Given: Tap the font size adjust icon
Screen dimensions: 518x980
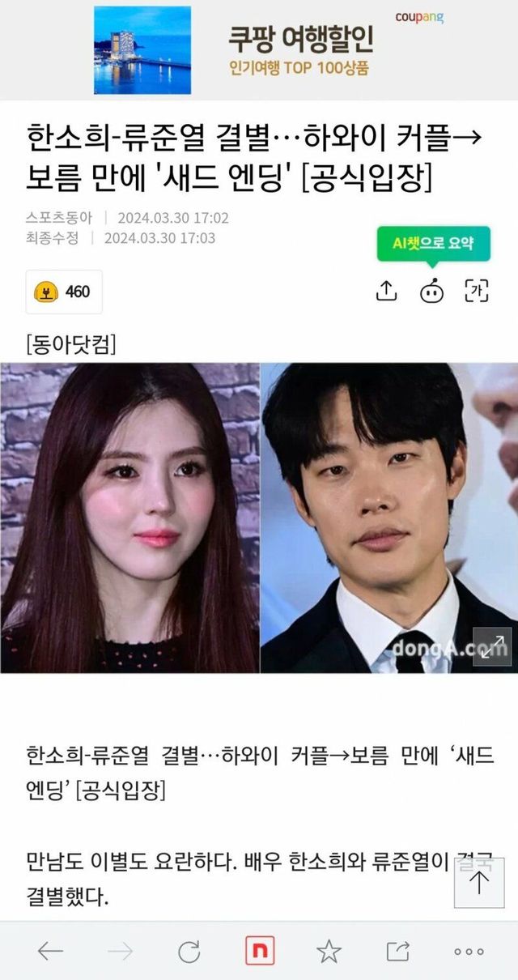Looking at the screenshot, I should 477,292.
